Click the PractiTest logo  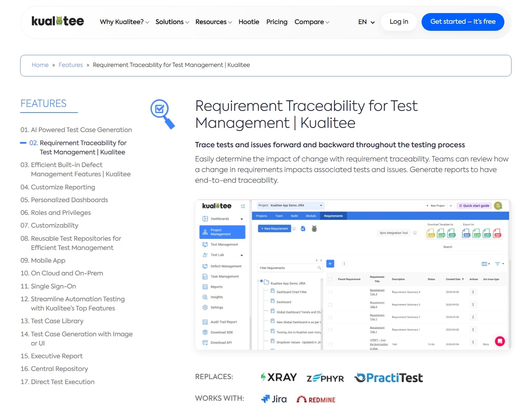[389, 378]
